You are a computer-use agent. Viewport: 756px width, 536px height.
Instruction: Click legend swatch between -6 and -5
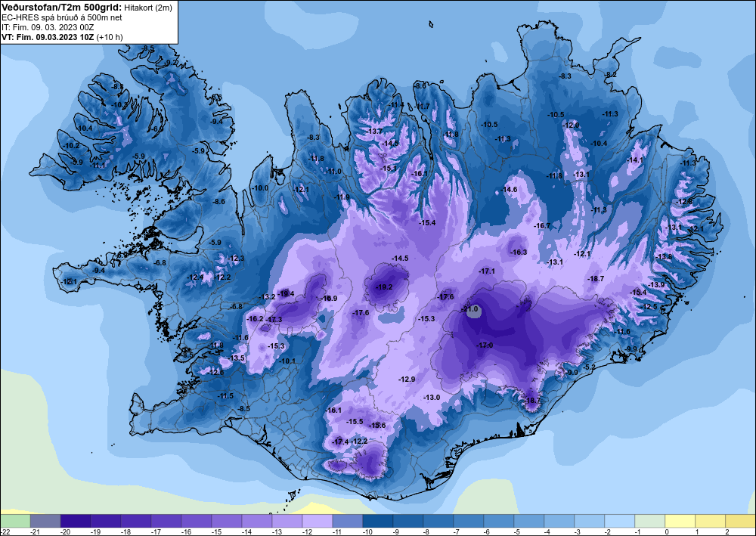[x=499, y=521]
